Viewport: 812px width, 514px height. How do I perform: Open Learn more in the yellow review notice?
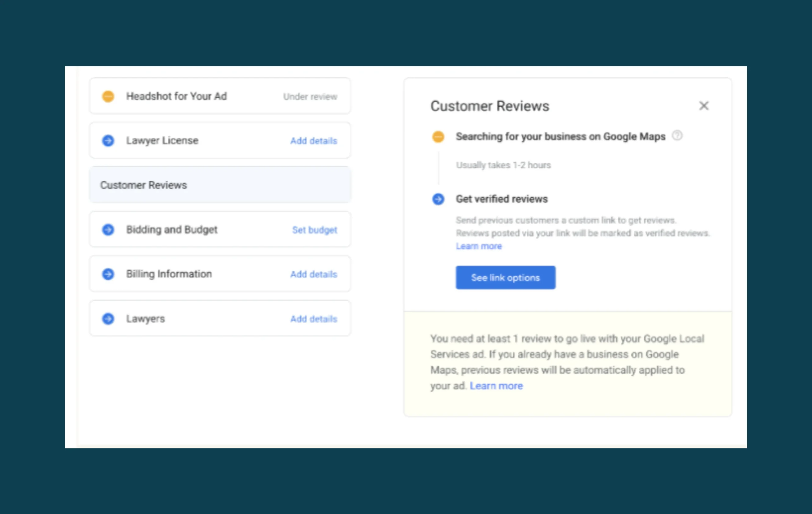[x=496, y=386]
